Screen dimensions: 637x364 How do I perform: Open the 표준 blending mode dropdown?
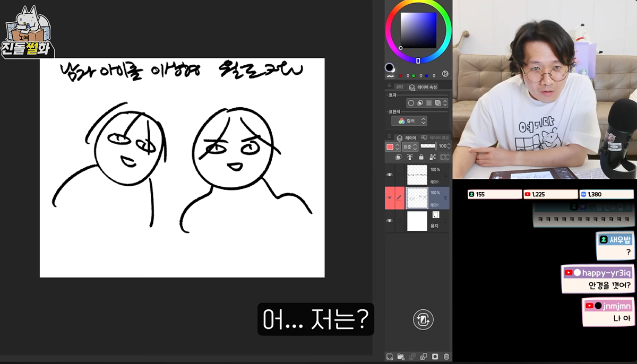[410, 146]
